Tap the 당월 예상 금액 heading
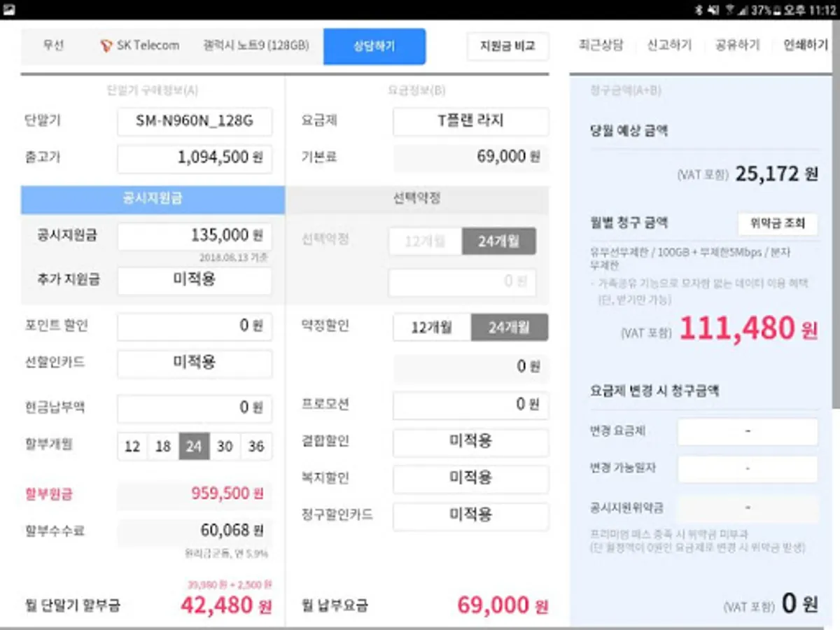 (628, 131)
